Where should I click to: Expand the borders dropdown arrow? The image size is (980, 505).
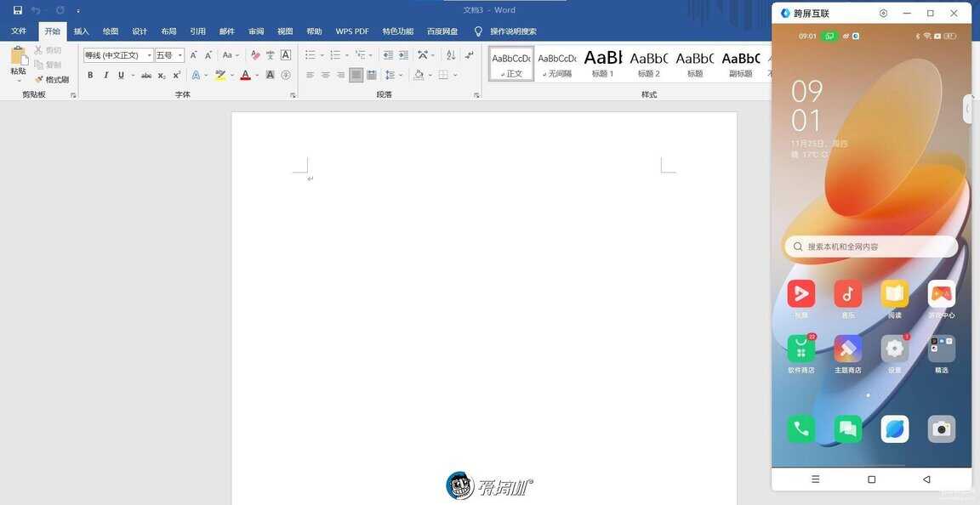click(x=455, y=75)
